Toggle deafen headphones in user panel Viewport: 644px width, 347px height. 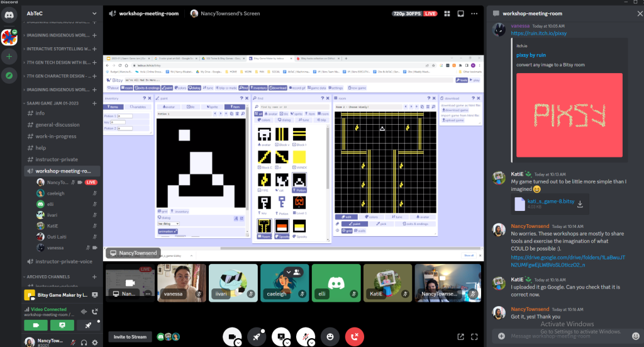tap(84, 342)
